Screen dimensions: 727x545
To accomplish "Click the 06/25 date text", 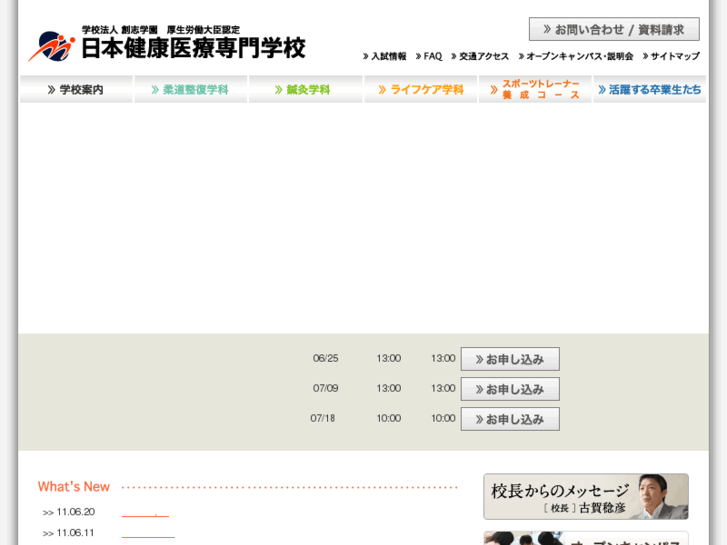I will point(325,358).
